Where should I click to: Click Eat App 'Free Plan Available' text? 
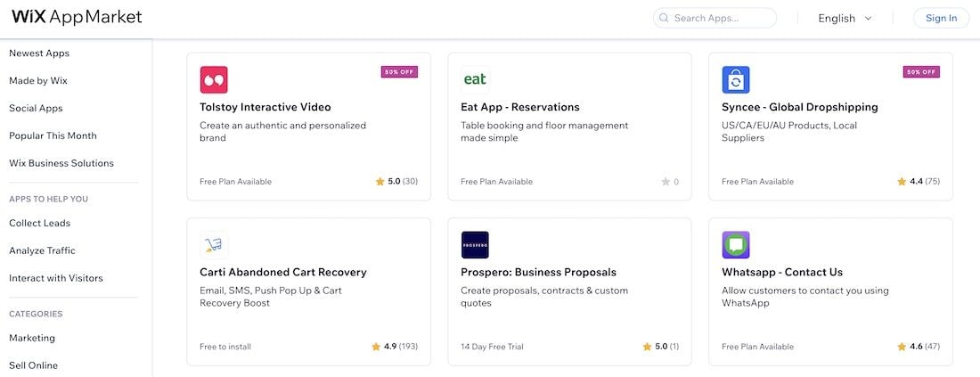497,182
